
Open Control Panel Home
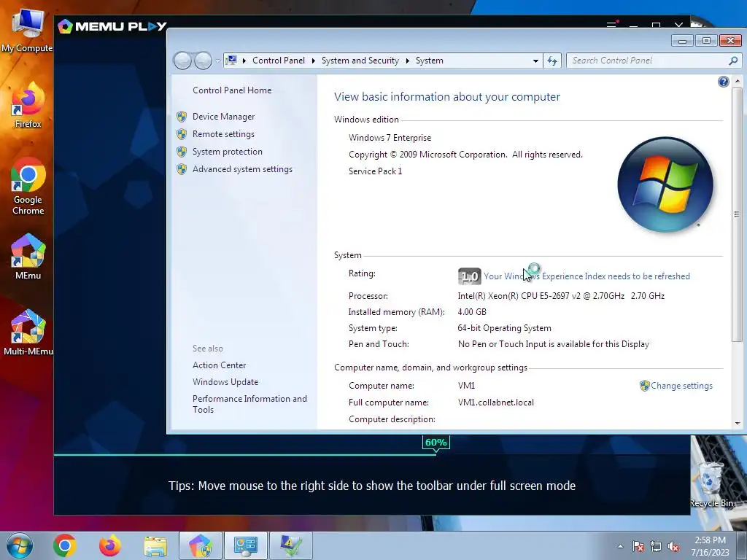231,90
